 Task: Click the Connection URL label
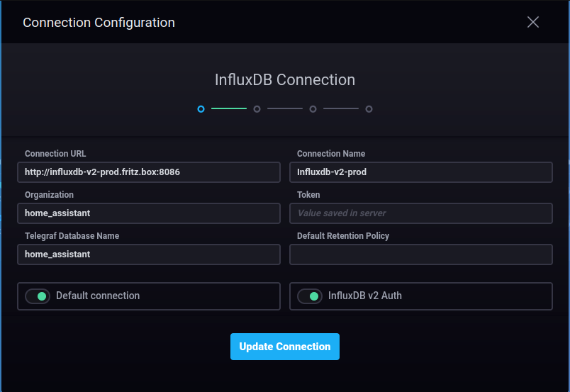pyautogui.click(x=55, y=153)
